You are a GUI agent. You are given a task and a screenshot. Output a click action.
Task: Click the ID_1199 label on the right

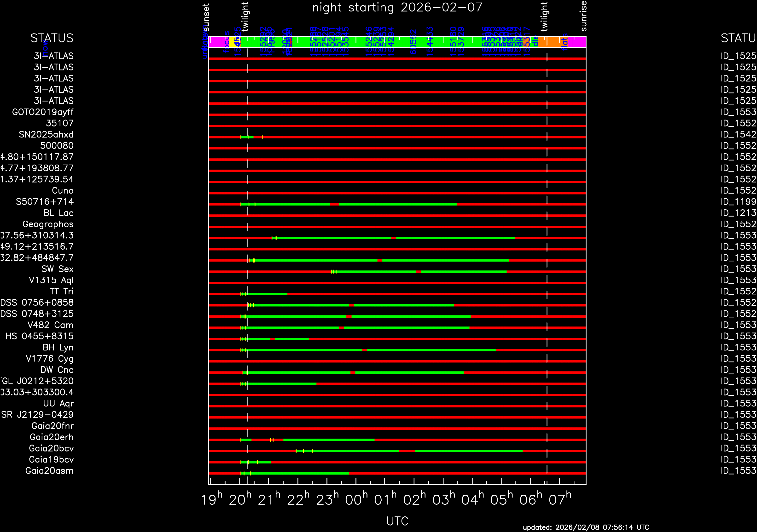738,202
